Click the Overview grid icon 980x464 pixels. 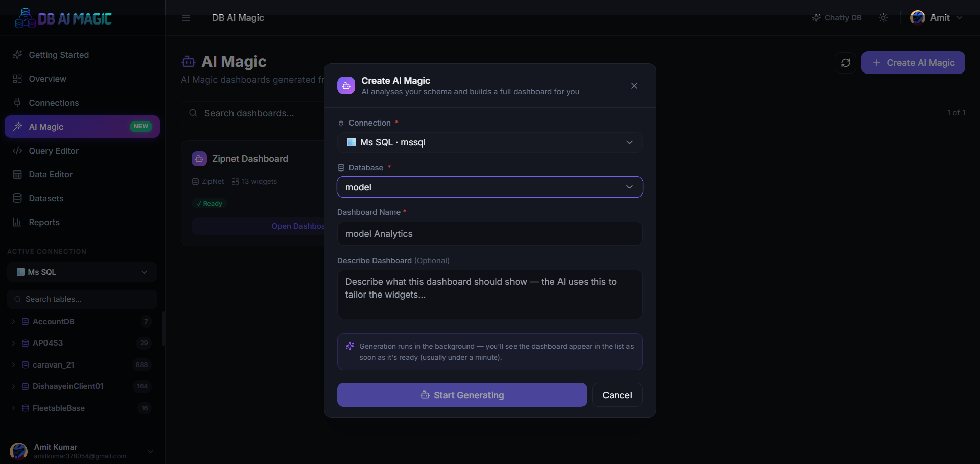[17, 79]
